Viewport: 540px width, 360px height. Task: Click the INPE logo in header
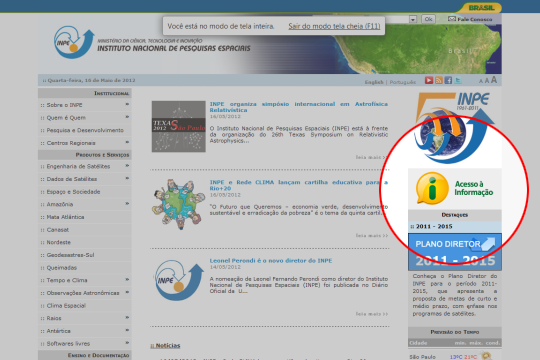click(74, 42)
